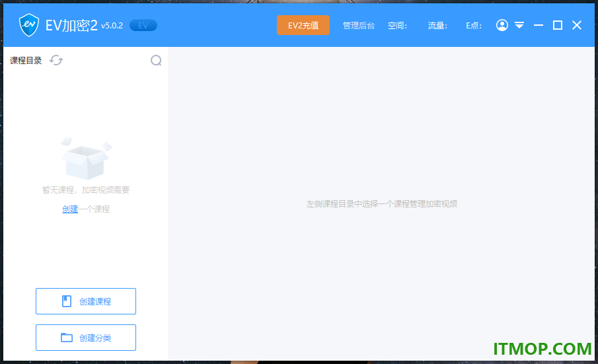The height and width of the screenshot is (364, 598).
Task: Click the 创建课程 button
Action: tap(86, 301)
